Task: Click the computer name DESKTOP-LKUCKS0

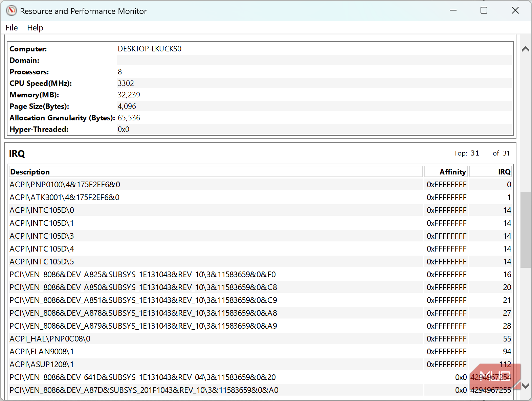Action: [150, 49]
